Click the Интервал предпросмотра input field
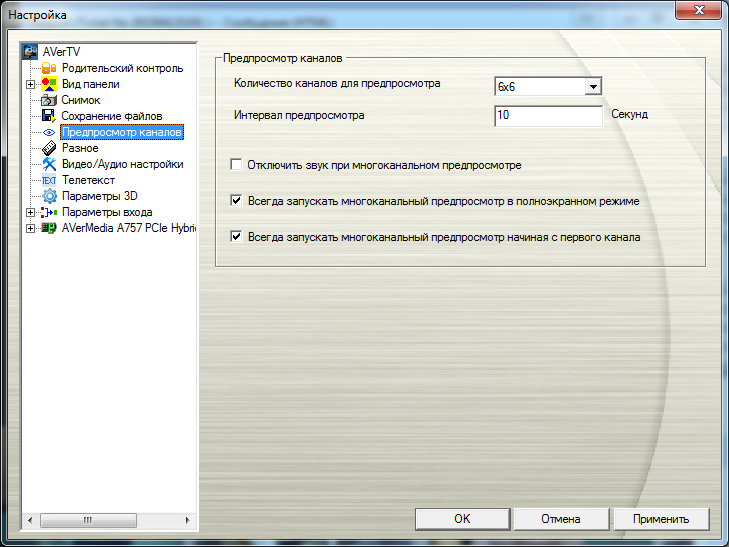 [x=547, y=115]
